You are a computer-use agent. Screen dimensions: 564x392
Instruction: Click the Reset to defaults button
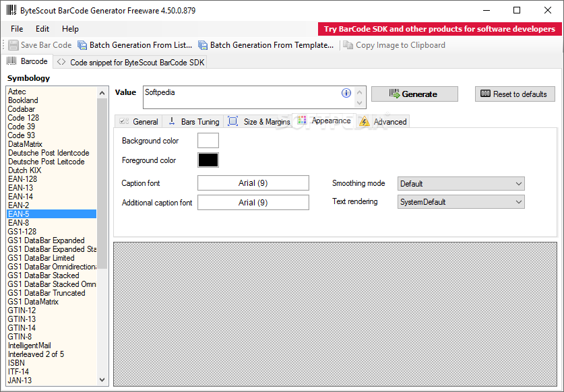pyautogui.click(x=515, y=94)
